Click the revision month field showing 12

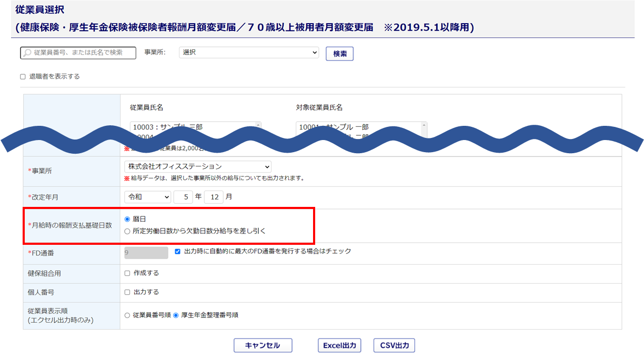[214, 197]
